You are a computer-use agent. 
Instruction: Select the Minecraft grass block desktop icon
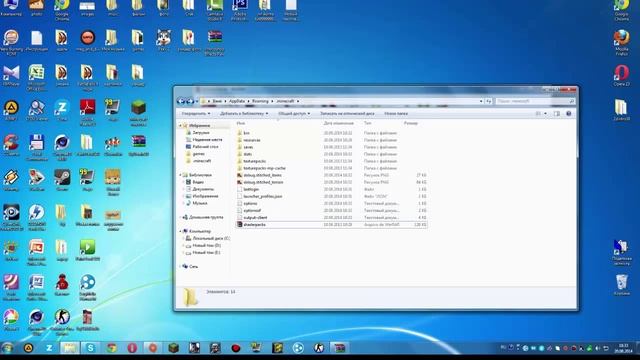[x=138, y=112]
